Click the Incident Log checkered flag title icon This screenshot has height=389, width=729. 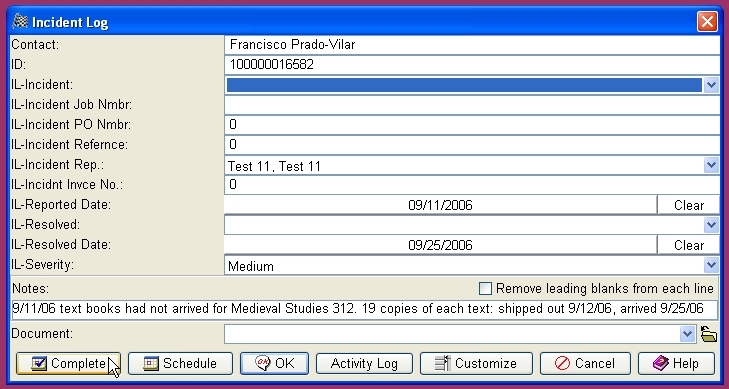click(20, 21)
